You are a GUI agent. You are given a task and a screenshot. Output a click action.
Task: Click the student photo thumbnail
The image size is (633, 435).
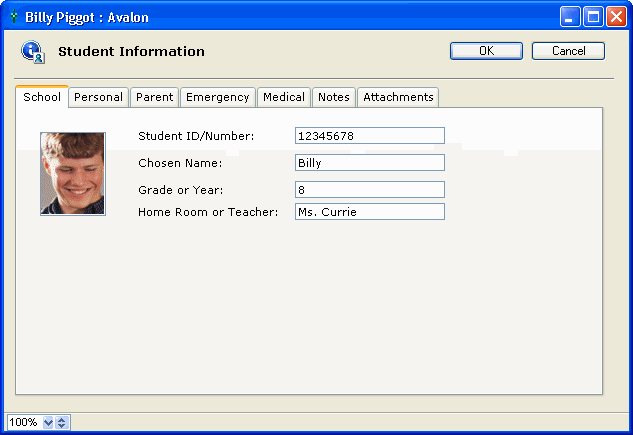[73, 174]
